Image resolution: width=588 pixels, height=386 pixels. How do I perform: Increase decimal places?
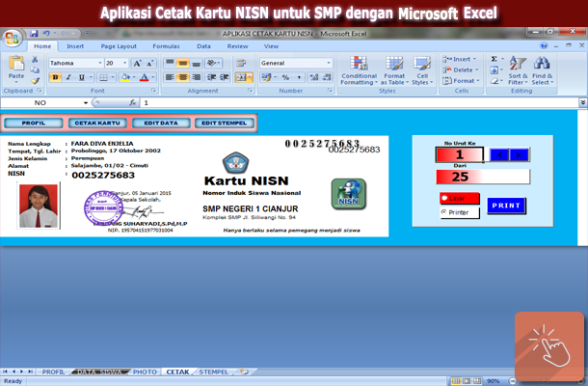(314, 77)
